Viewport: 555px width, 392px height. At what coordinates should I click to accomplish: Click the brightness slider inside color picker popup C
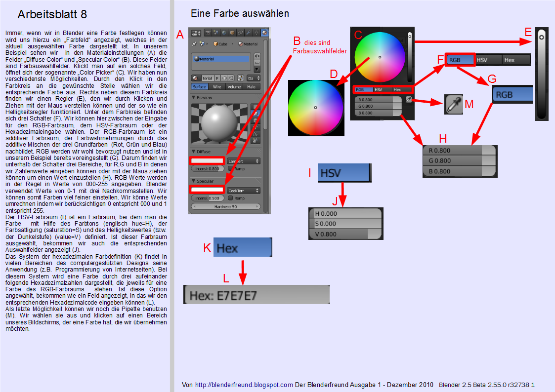[410, 57]
